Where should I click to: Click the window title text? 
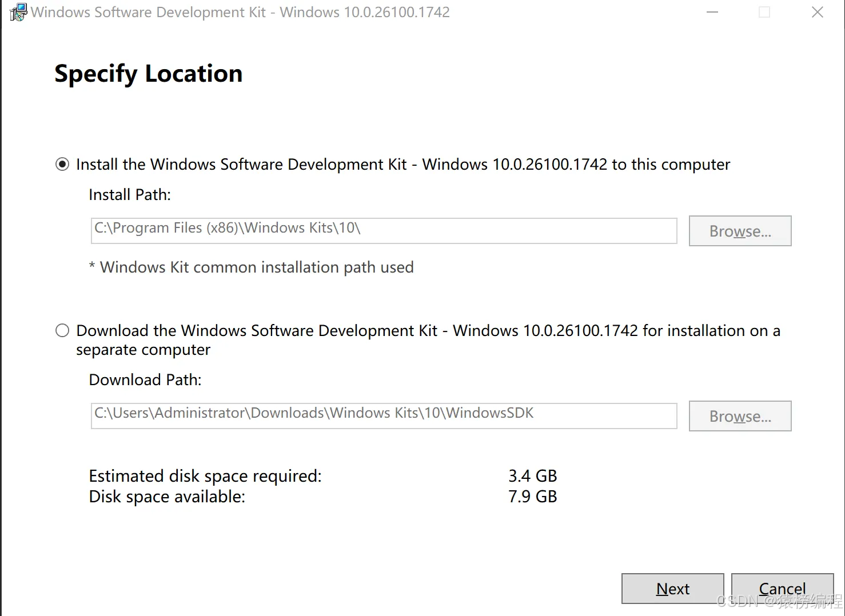pos(240,12)
